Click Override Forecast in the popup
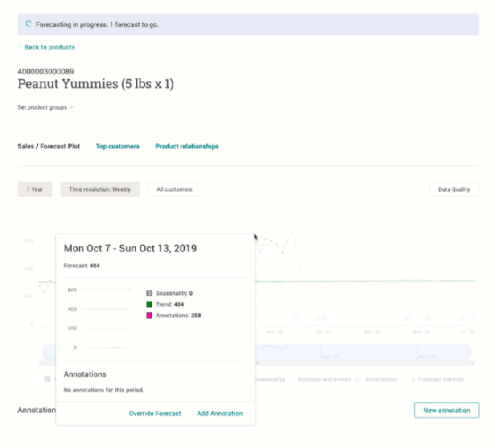 coord(156,414)
